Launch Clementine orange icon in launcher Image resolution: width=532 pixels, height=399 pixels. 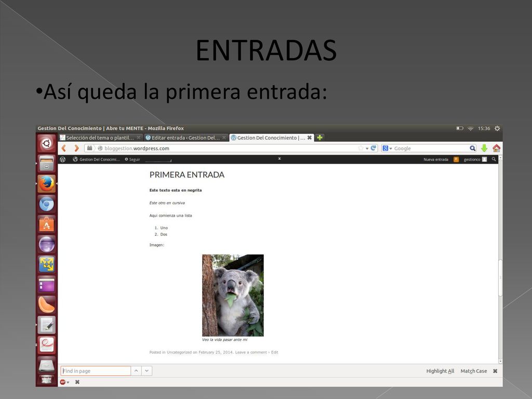(46, 304)
